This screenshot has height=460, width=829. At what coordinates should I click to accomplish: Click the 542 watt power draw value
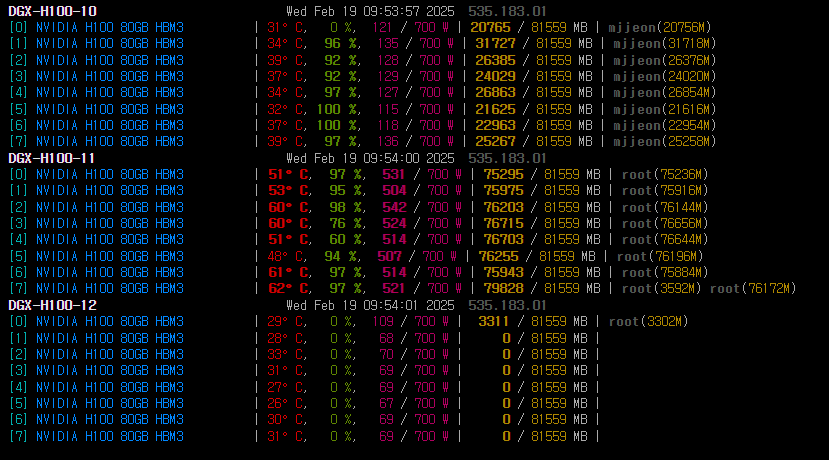click(394, 207)
